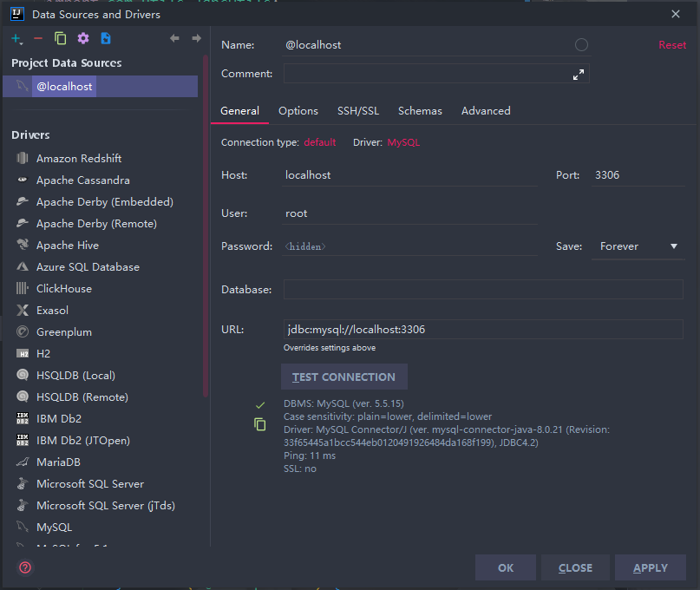Copy connection test details with the copy icon

point(259,424)
